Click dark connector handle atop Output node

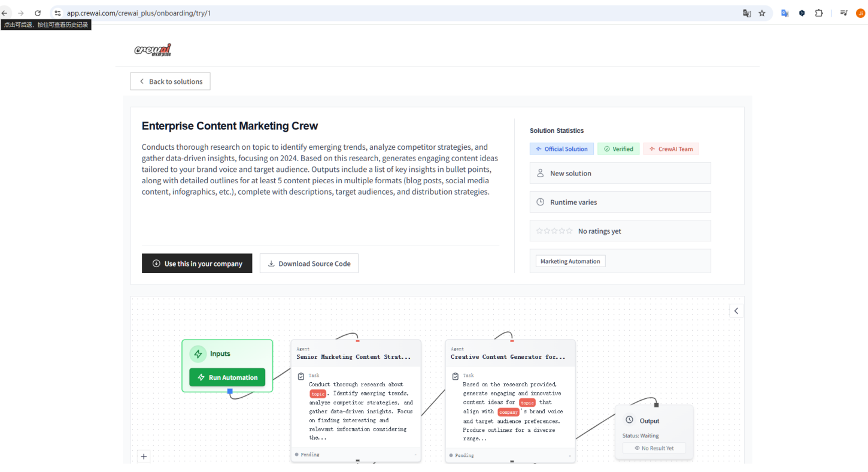pos(656,405)
